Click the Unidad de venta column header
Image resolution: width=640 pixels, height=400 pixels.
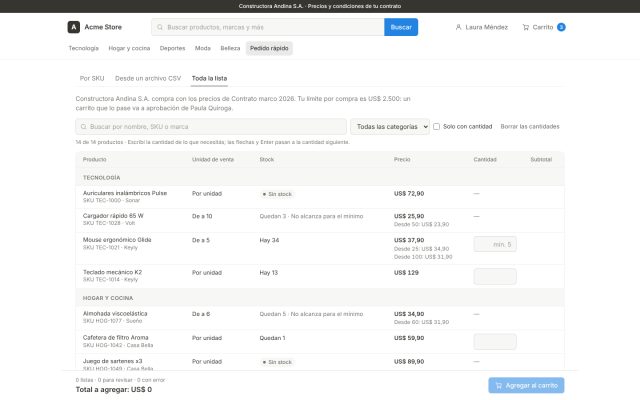point(213,159)
